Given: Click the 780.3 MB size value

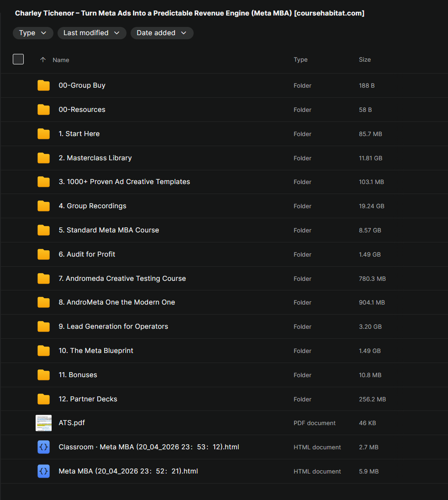Looking at the screenshot, I should [372, 279].
